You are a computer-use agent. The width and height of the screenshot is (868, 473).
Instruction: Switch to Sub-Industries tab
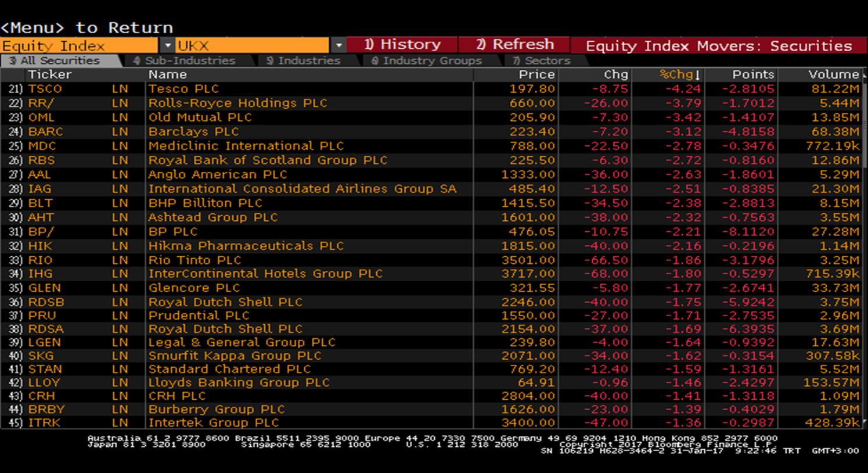click(185, 60)
